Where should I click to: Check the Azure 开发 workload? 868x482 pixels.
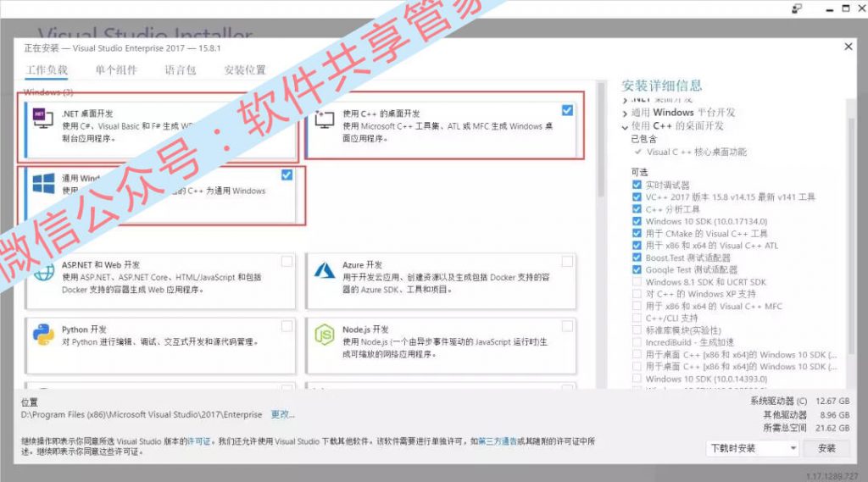pos(567,261)
